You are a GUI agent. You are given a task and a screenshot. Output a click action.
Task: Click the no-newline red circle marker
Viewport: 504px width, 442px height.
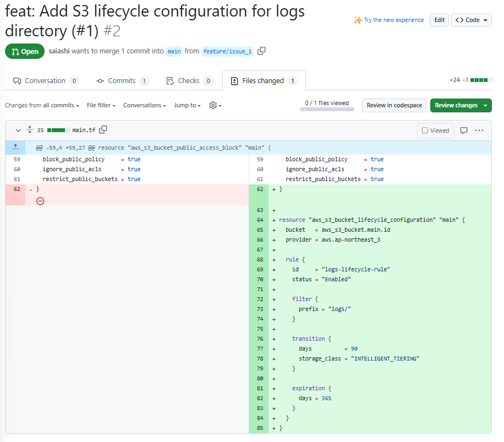(x=40, y=201)
